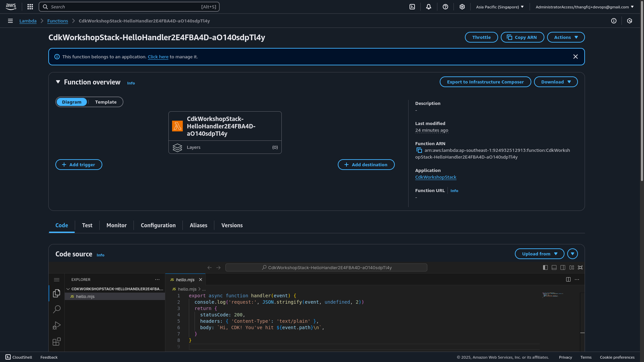The height and width of the screenshot is (362, 644).
Task: Click the Add destination button
Action: [366, 165]
